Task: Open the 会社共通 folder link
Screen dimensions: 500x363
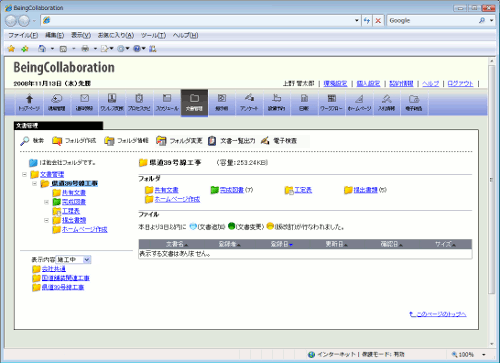Action: pyautogui.click(x=54, y=269)
